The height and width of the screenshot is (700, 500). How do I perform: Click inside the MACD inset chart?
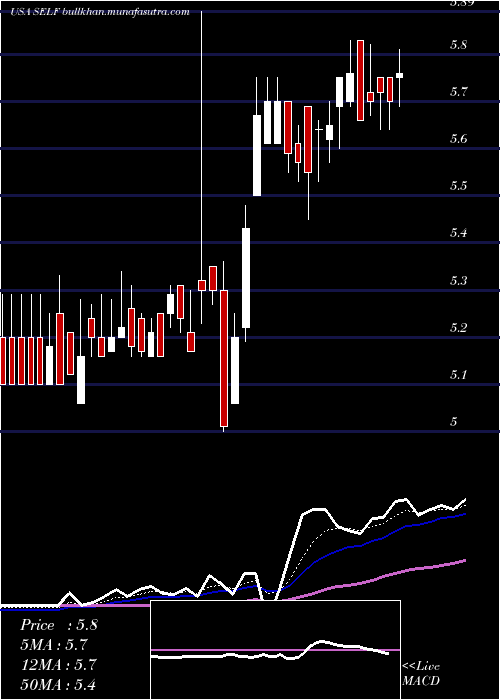pos(275,650)
